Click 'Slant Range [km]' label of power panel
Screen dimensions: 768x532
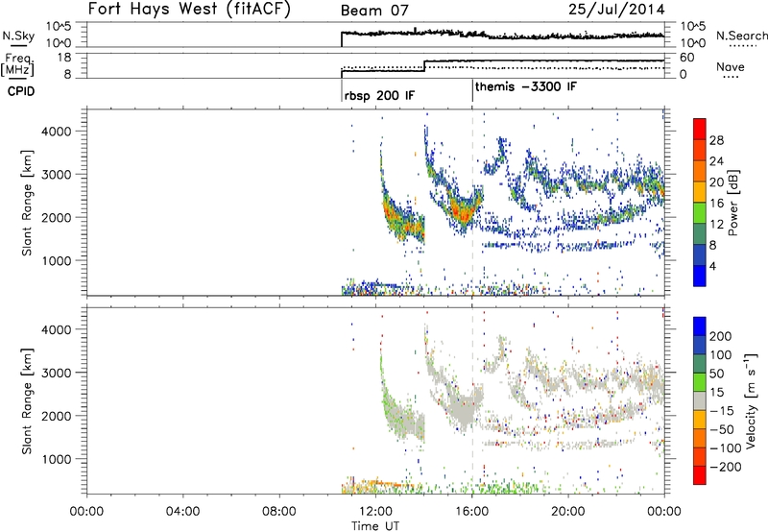(27, 203)
